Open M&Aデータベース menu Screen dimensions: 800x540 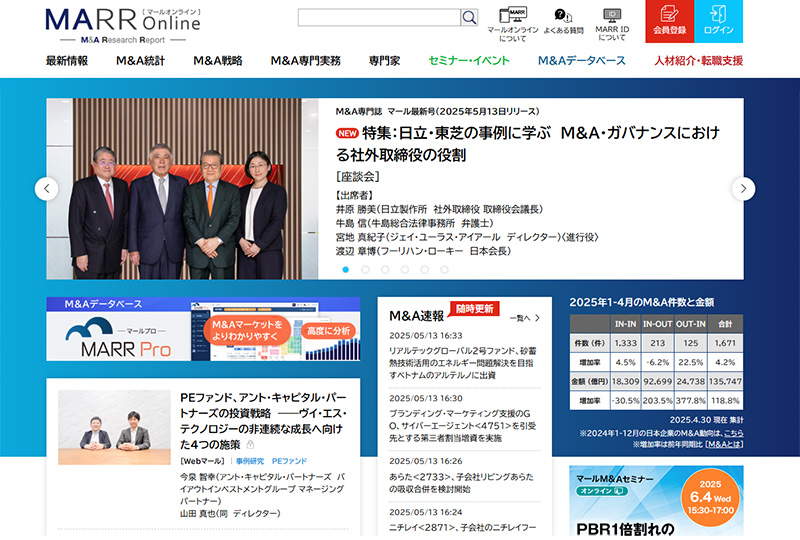point(582,61)
